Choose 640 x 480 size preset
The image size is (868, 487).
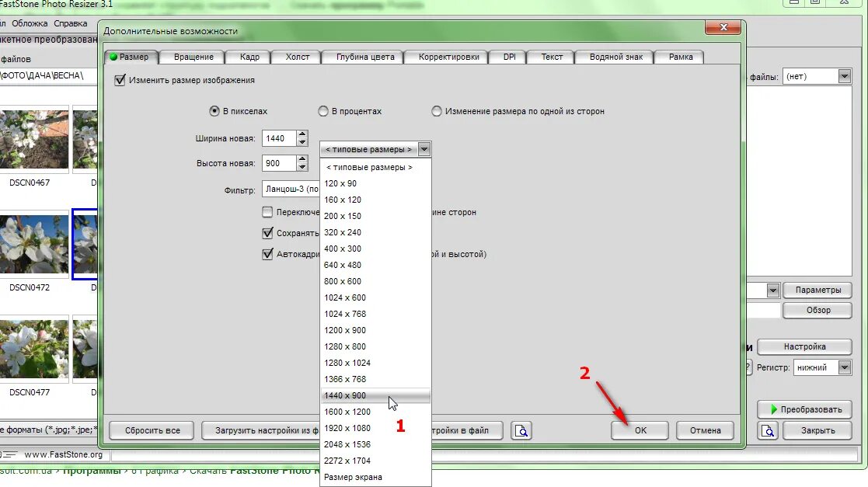[x=375, y=265]
